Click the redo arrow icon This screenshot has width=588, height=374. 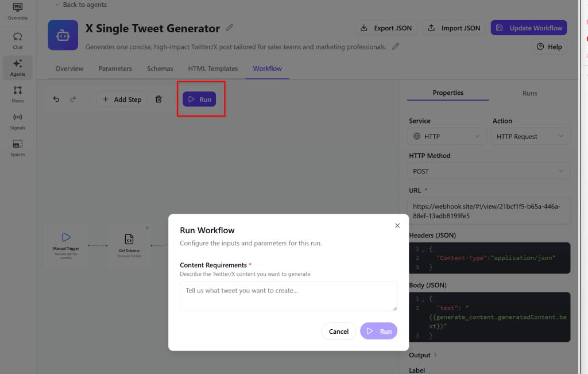coord(73,99)
